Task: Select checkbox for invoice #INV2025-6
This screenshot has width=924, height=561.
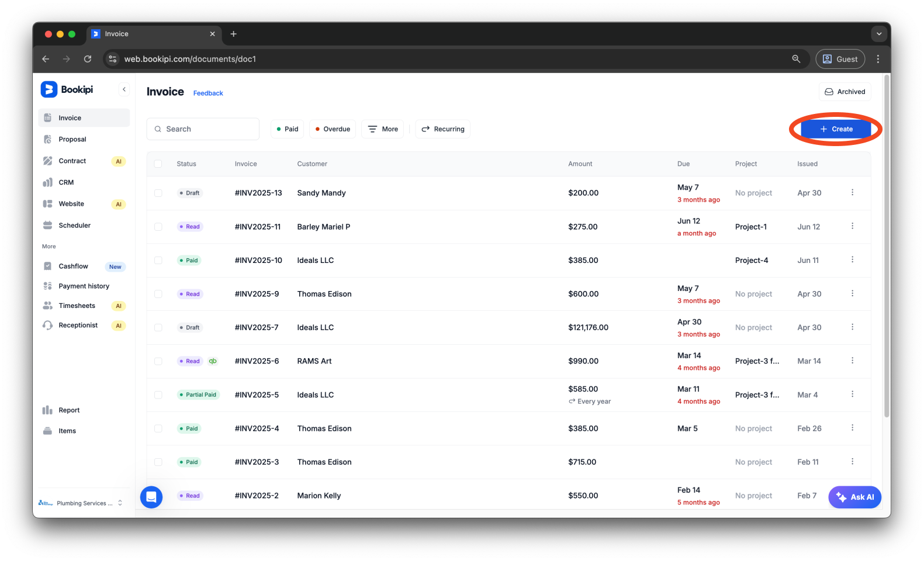Action: [x=158, y=361]
